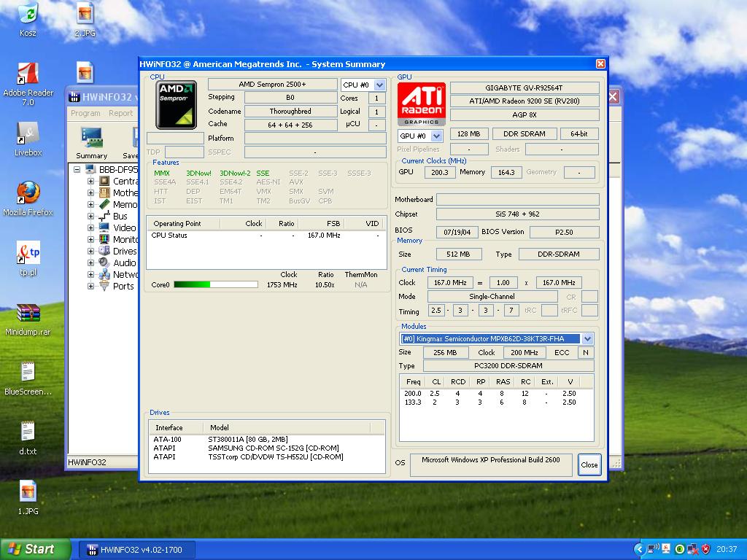747x560 pixels.
Task: Expand the Motherboard tree node
Action: 90,192
